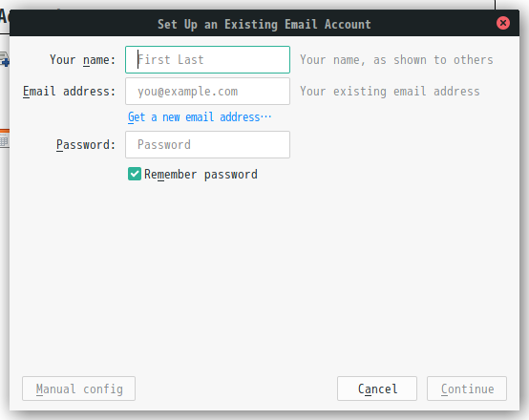Click the "Email address:" field label
Image resolution: width=529 pixels, height=420 pixels.
[x=69, y=91]
